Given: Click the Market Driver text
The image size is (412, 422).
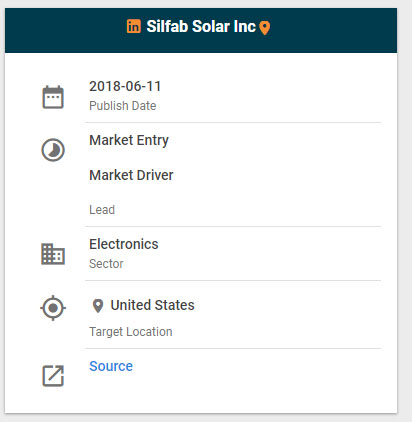Looking at the screenshot, I should coord(131,175).
